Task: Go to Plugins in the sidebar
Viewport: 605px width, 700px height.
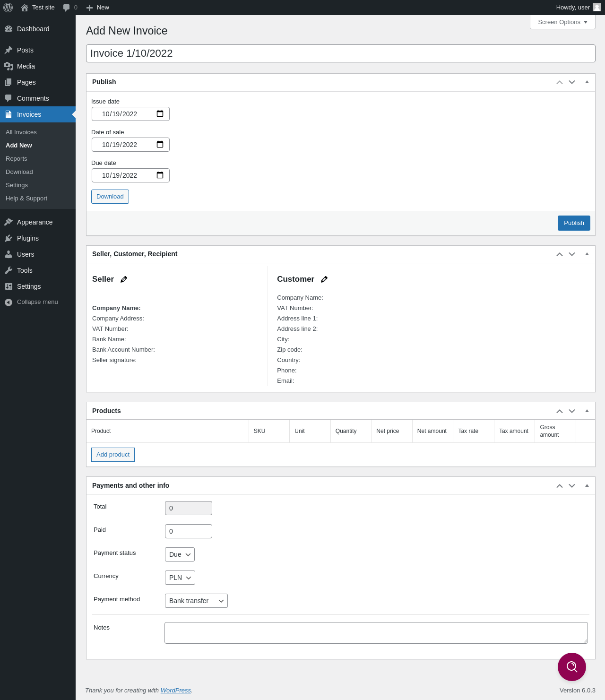Action: pos(27,238)
